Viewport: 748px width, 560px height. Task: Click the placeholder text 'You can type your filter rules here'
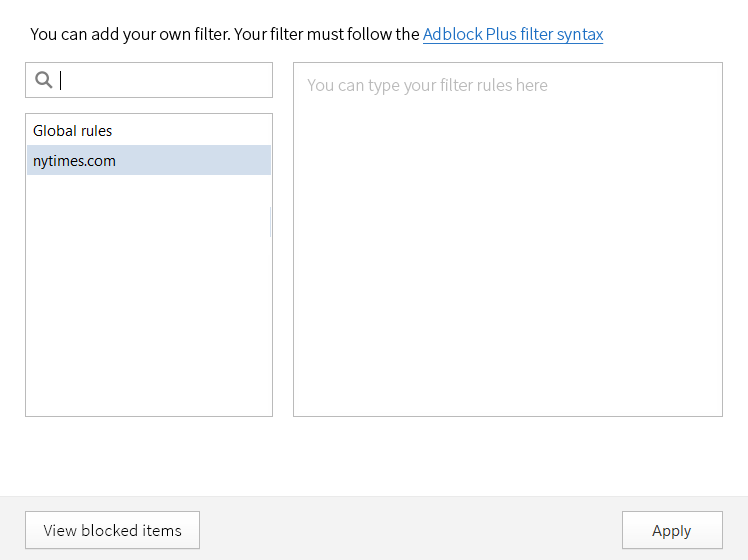[x=427, y=85]
